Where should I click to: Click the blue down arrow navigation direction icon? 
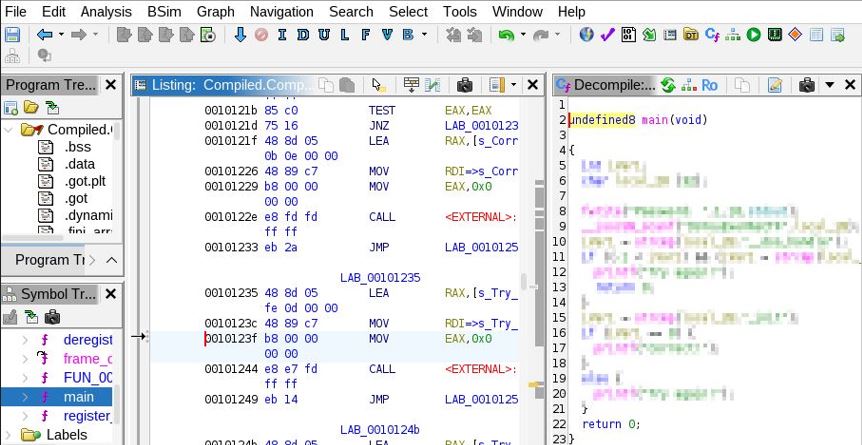(240, 35)
